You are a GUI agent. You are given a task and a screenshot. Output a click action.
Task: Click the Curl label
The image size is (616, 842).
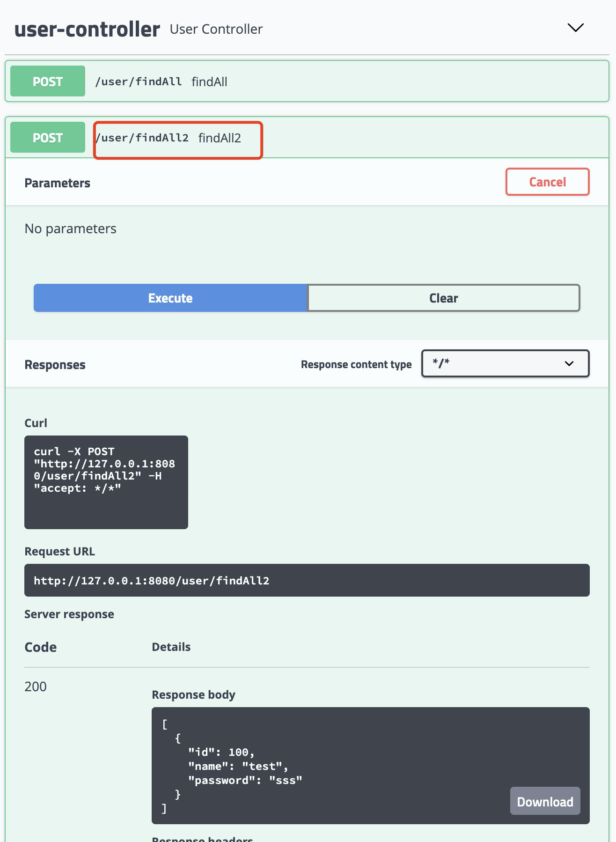36,423
